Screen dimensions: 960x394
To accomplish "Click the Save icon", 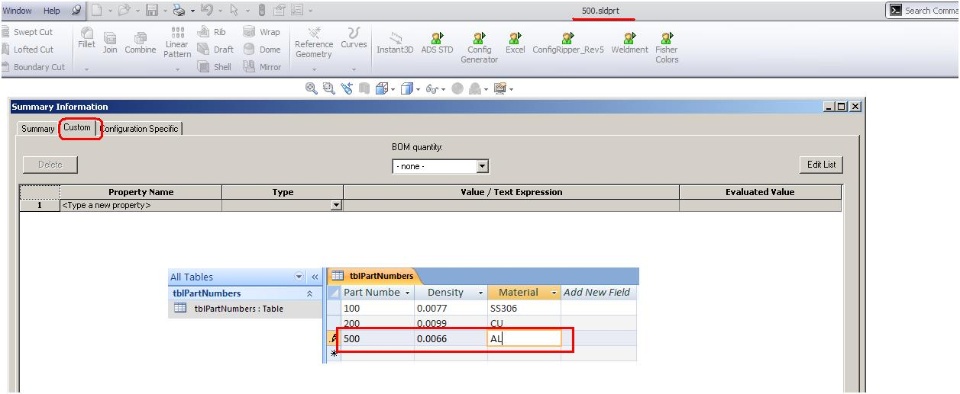I will [x=152, y=10].
